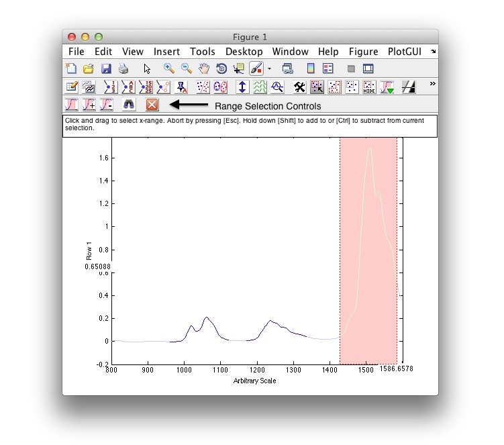The width and height of the screenshot is (504, 445).
Task: Click the red X cancel selection icon
Action: (x=152, y=105)
